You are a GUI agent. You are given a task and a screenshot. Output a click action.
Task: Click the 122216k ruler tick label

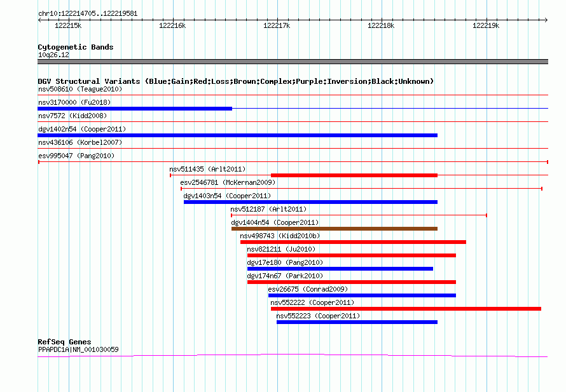pyautogui.click(x=172, y=25)
